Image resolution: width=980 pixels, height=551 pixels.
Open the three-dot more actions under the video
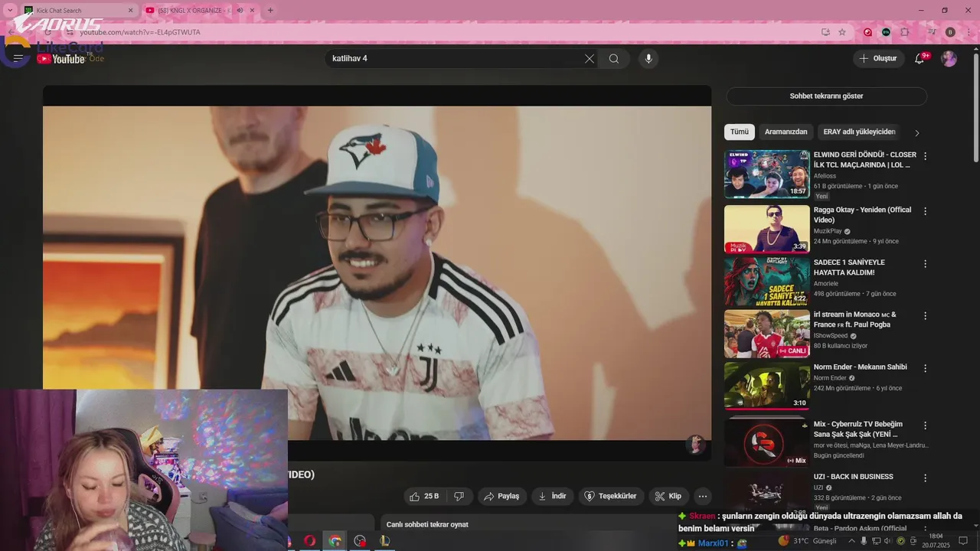tap(703, 496)
